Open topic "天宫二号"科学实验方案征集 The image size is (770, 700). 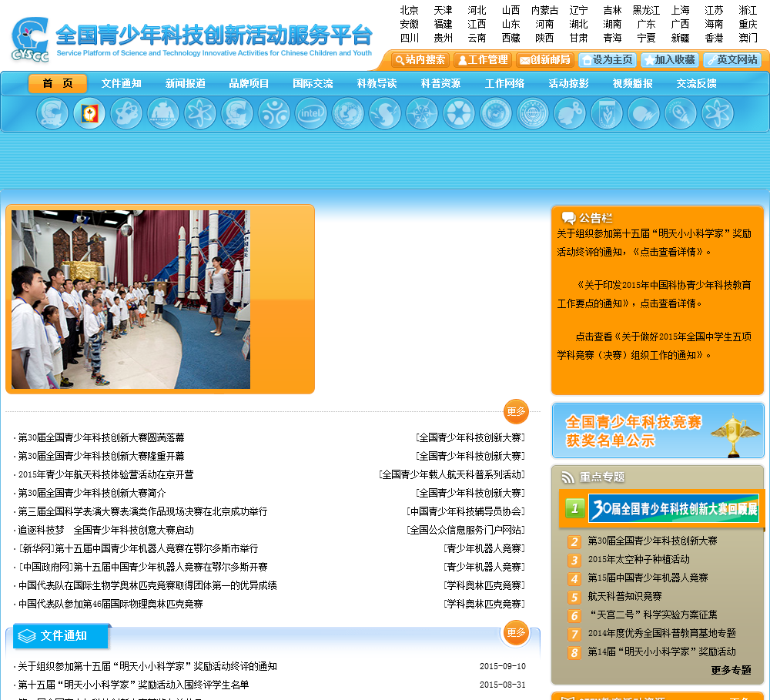point(653,615)
